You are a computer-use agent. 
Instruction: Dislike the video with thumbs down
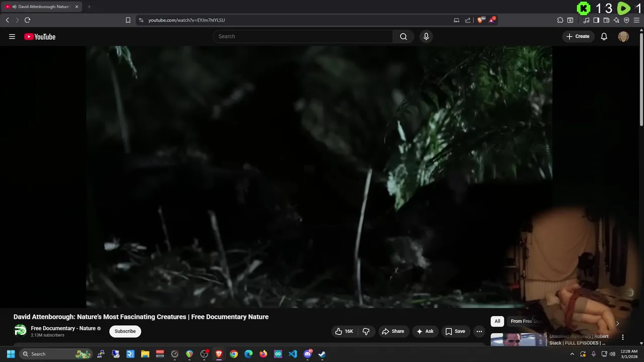pyautogui.click(x=366, y=331)
